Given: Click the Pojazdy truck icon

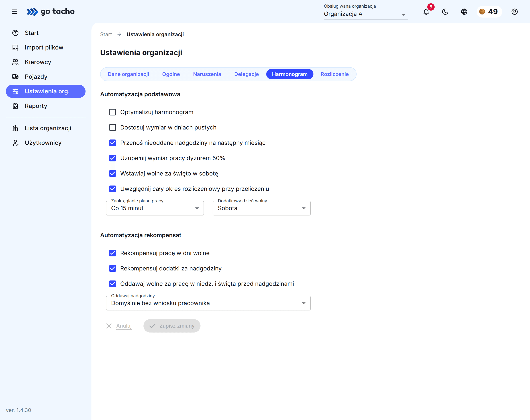Looking at the screenshot, I should coord(15,77).
